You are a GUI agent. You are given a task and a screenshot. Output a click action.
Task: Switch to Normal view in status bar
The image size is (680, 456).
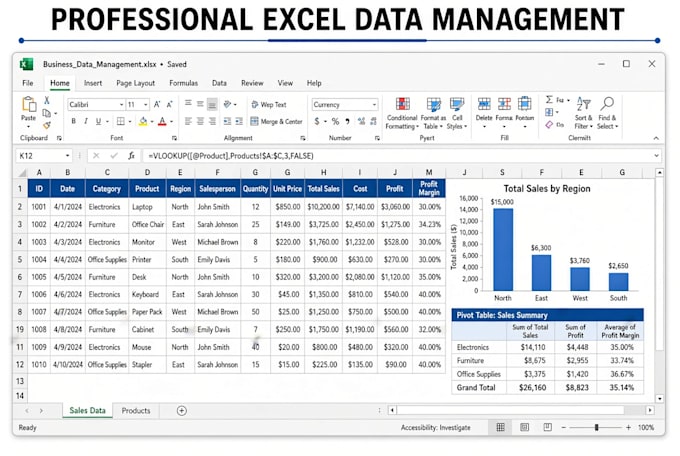pos(500,427)
